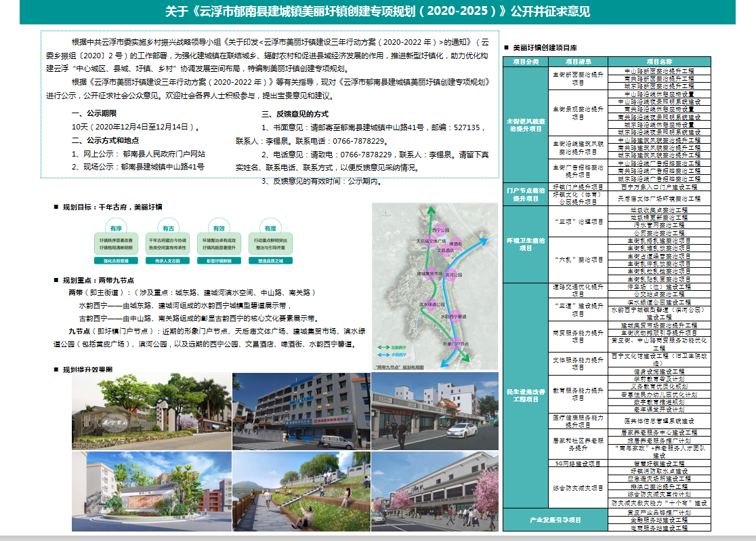
Task: Click the “六乱”整治项目 cell
Action: coord(578,260)
